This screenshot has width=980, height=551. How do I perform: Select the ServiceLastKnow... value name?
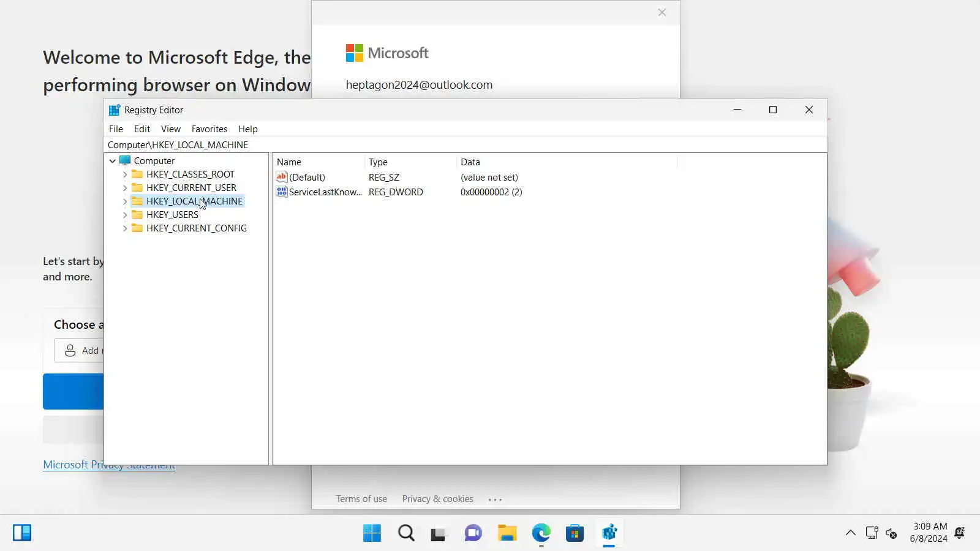[325, 192]
